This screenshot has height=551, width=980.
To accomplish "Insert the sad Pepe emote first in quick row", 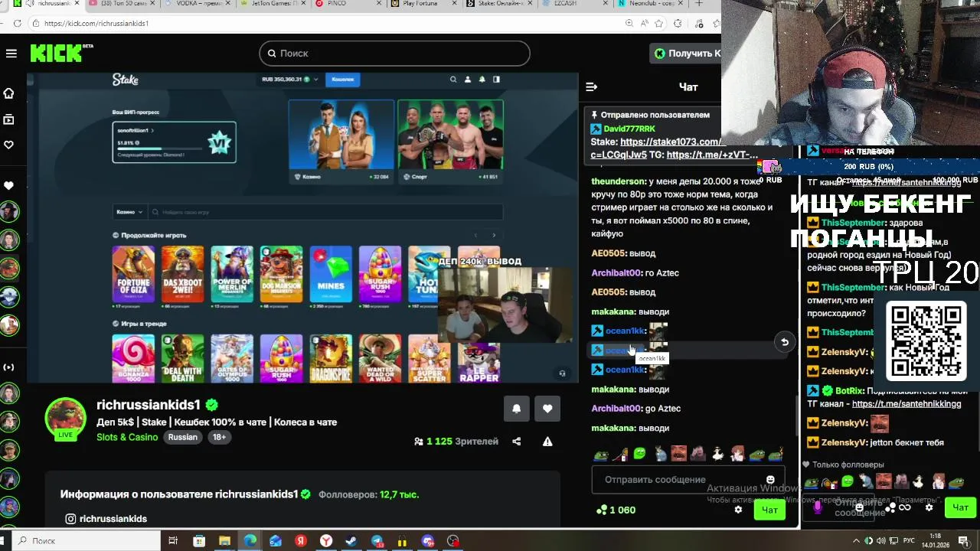I will 601,454.
